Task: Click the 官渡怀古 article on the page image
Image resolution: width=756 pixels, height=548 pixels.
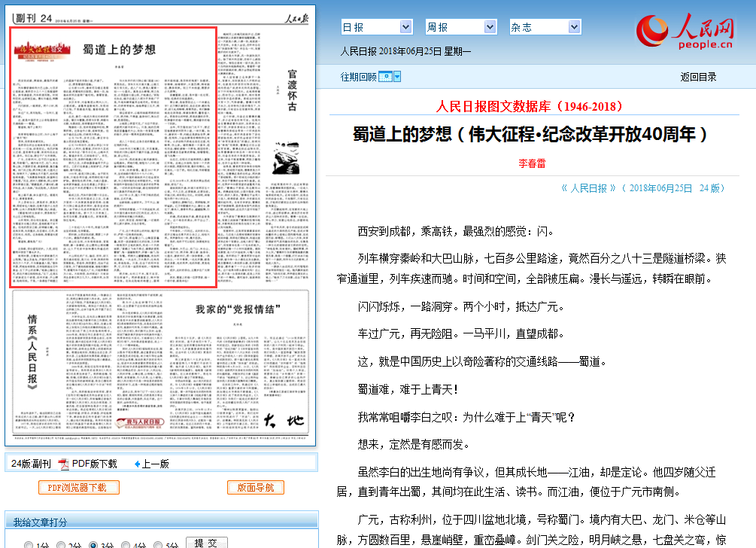Action: click(x=292, y=90)
